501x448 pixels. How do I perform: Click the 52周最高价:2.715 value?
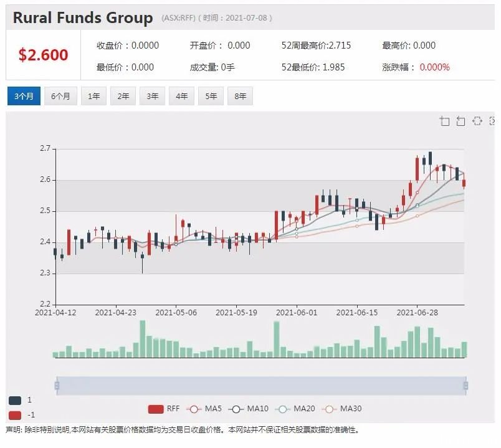tap(316, 45)
